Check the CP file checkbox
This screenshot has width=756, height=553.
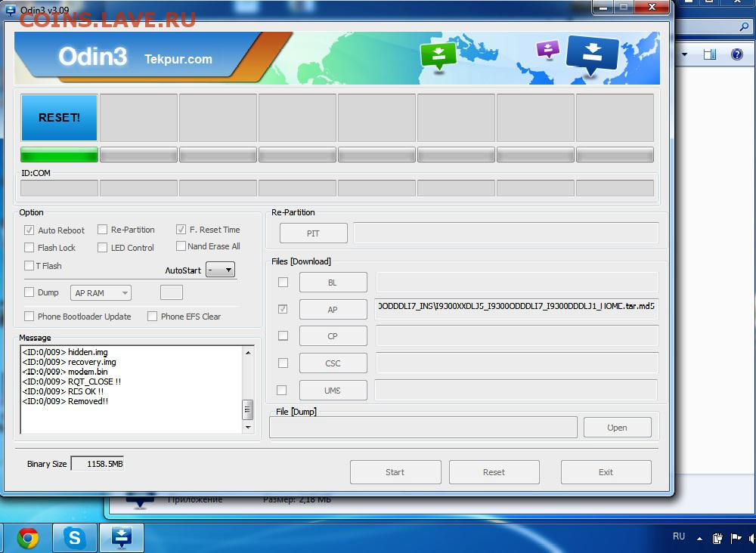(x=283, y=335)
